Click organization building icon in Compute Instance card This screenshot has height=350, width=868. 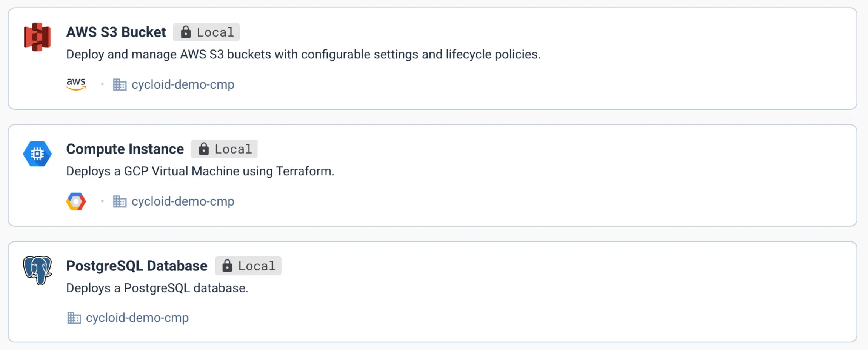point(120,201)
